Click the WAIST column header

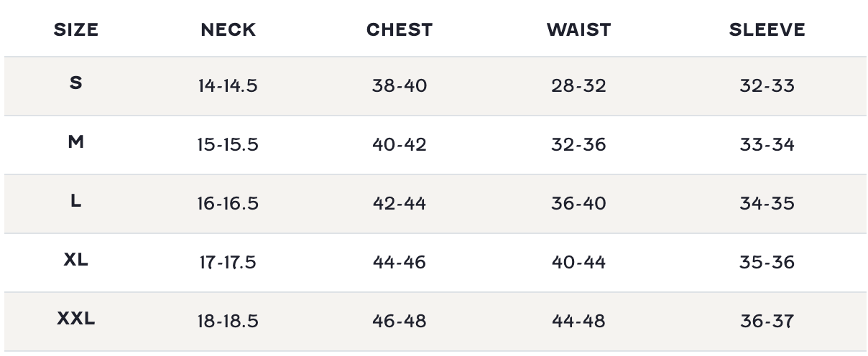click(x=578, y=29)
